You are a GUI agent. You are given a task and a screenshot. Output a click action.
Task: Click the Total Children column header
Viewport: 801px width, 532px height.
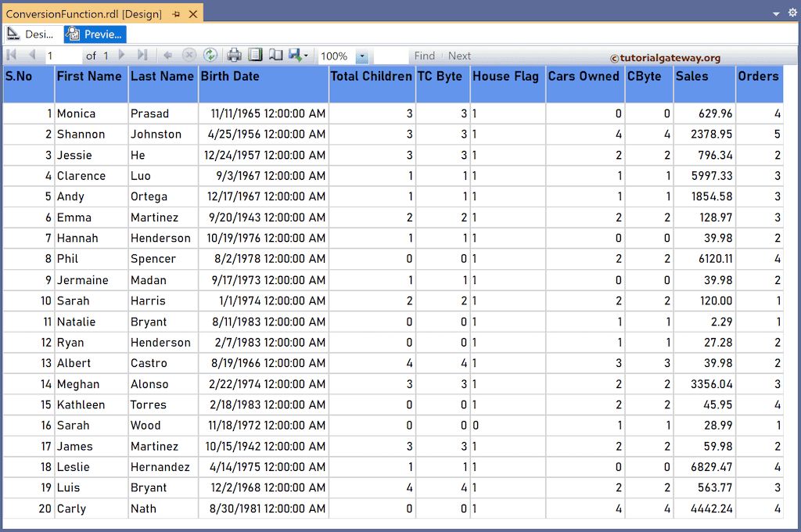(372, 84)
